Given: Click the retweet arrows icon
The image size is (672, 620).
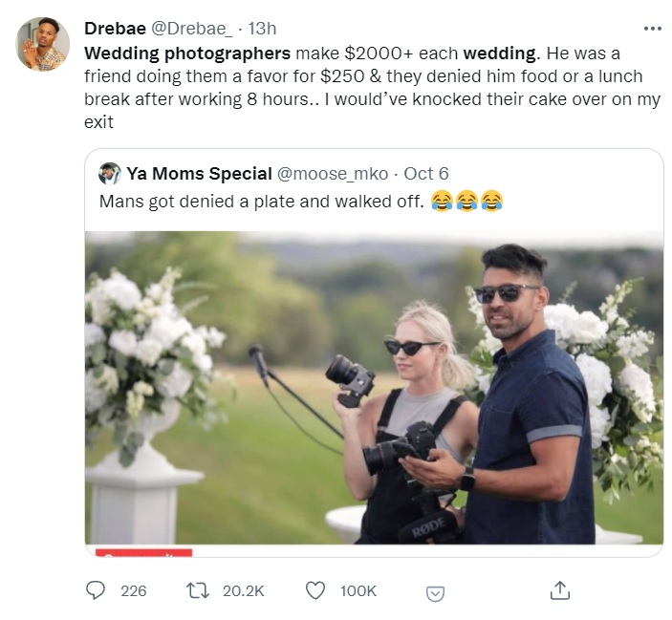Looking at the screenshot, I should pyautogui.click(x=197, y=591).
